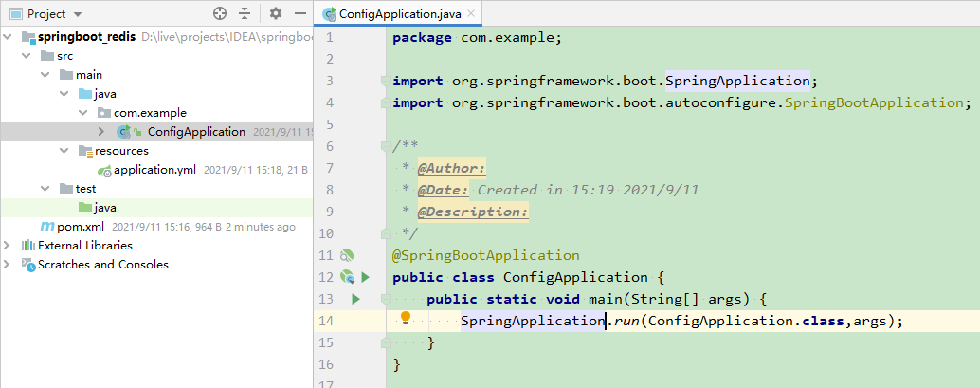
Task: Click the Spring bean gutter icon on line 11
Action: click(x=346, y=254)
